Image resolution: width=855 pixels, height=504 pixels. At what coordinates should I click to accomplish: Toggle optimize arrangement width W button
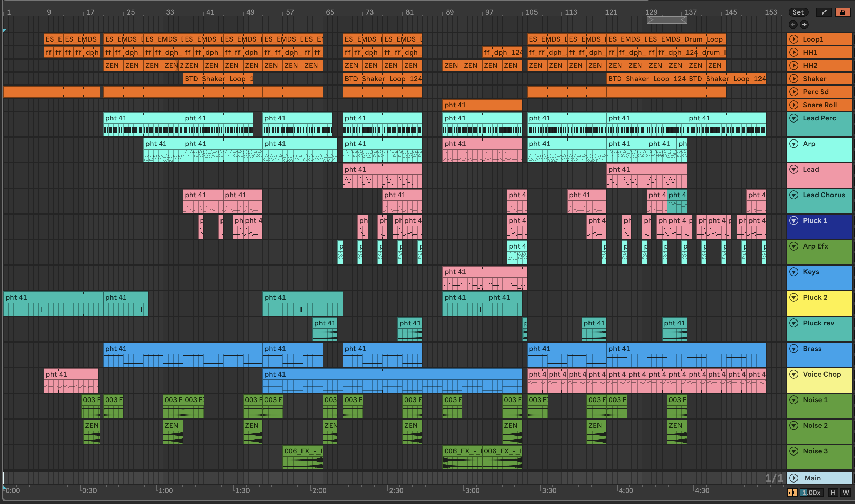tap(846, 493)
